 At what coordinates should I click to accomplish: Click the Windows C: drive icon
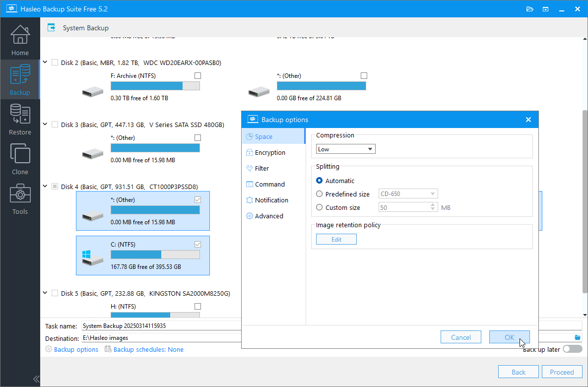pyautogui.click(x=93, y=258)
